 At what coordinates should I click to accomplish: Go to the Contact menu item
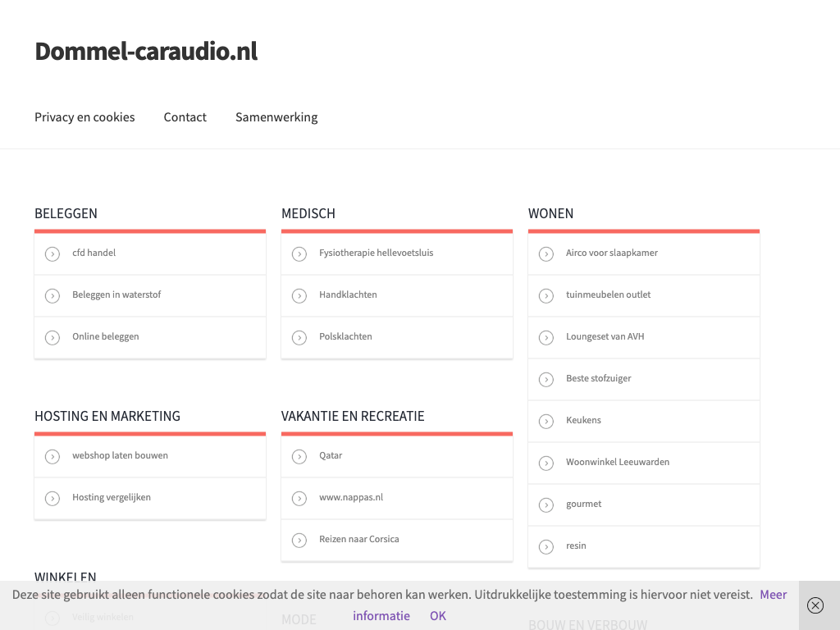pyautogui.click(x=185, y=117)
